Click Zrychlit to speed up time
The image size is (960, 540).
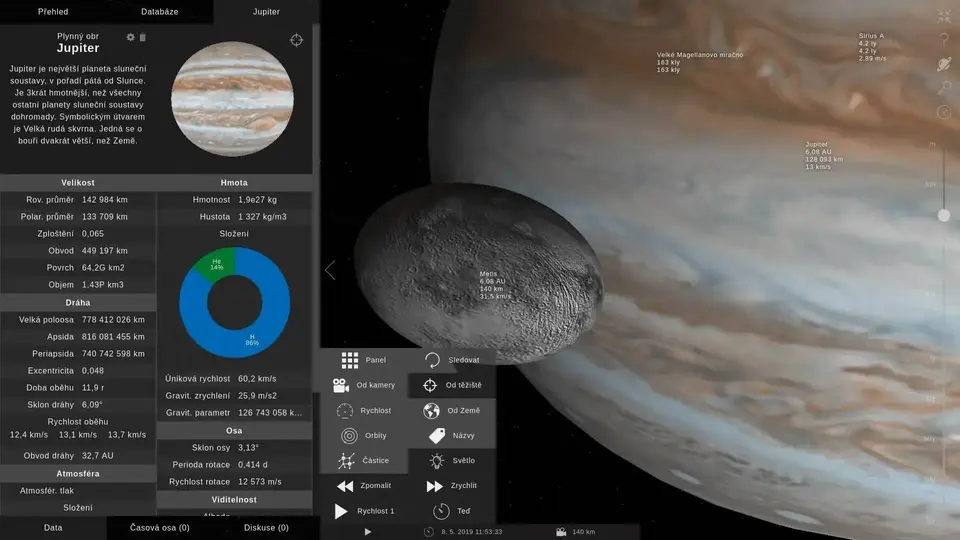(452, 486)
